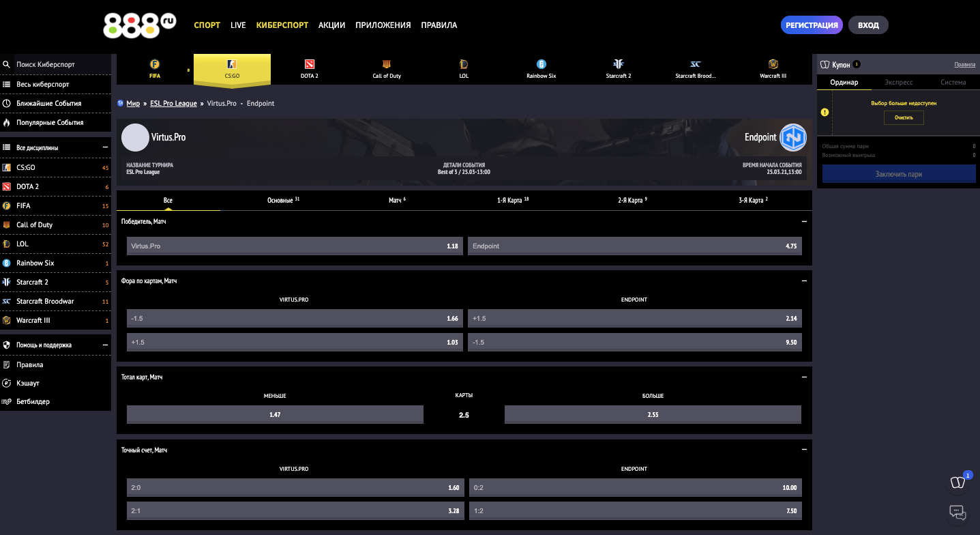This screenshot has width=980, height=535.
Task: Bet on Endpoint match winner 4.75
Action: (634, 246)
